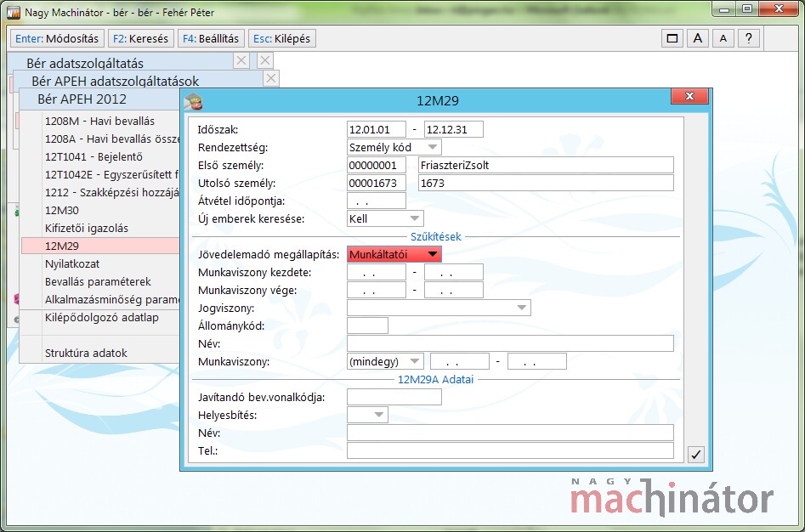Viewport: 805px width, 532px height.
Task: Click Átvétel időpontja date field
Action: pos(377,201)
